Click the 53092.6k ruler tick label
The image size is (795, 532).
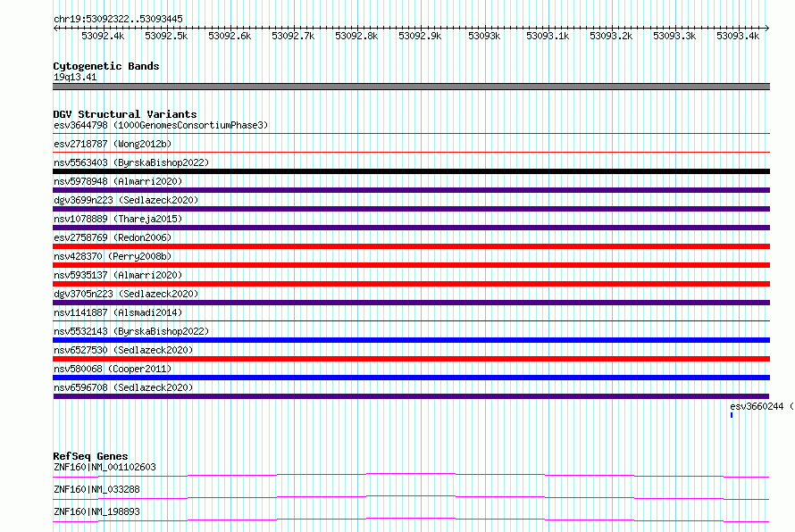pyautogui.click(x=230, y=36)
